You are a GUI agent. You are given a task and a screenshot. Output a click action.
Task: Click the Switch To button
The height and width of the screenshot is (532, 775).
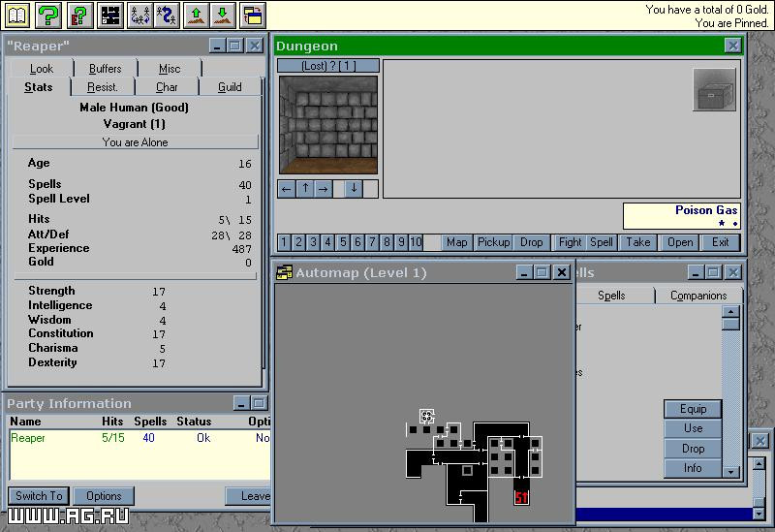(39, 496)
